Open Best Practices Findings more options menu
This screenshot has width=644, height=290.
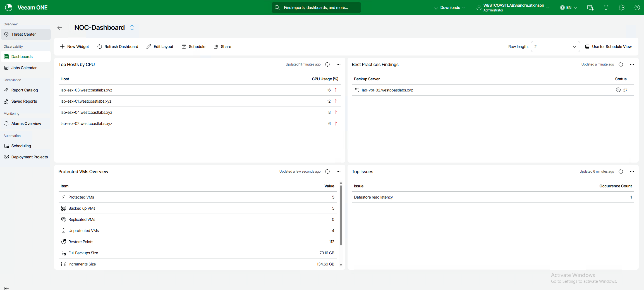point(632,64)
